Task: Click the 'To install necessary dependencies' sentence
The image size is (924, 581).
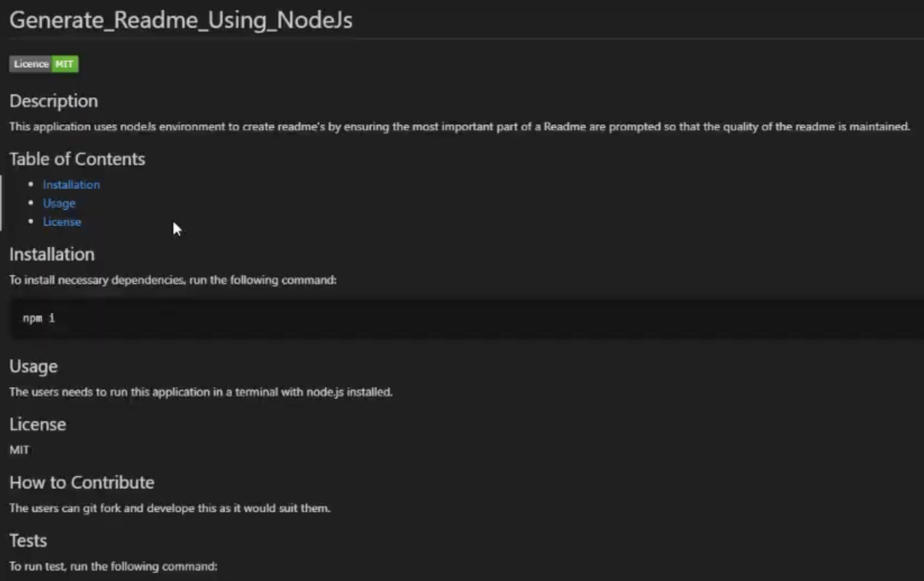Action: click(x=173, y=281)
